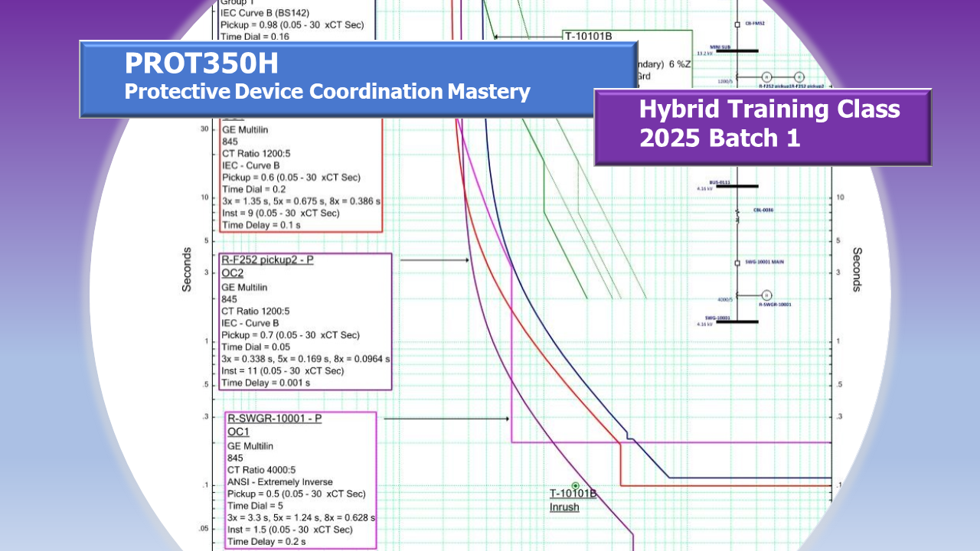Click the BUS-0111 bus bar
This screenshot has width=980, height=551.
pos(736,186)
